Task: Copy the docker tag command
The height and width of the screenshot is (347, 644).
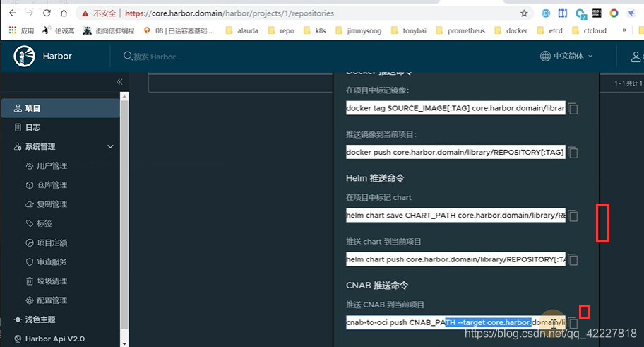Action: point(573,109)
